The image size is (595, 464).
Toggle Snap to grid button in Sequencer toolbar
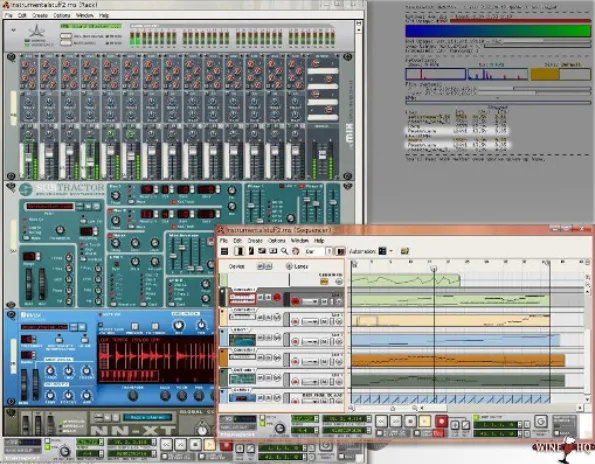pos(341,251)
